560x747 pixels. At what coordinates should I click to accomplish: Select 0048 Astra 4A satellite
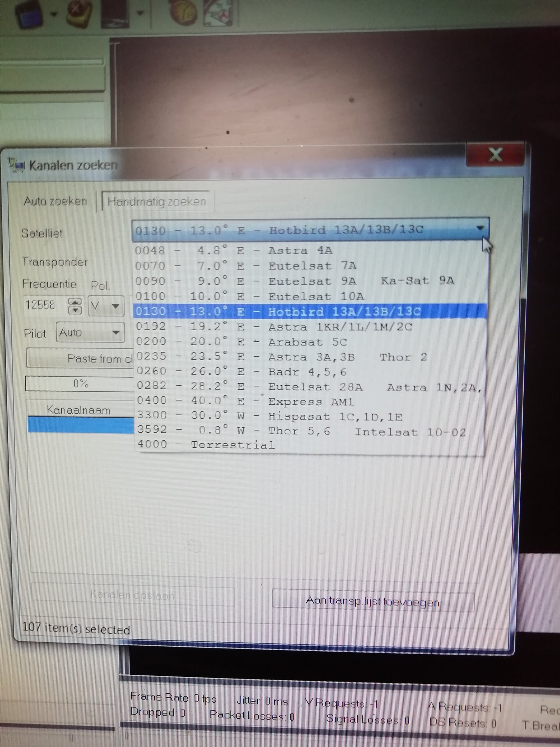pos(310,250)
